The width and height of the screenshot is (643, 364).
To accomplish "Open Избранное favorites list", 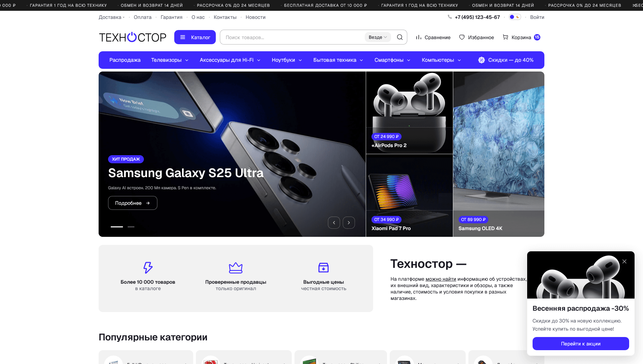I will click(477, 37).
